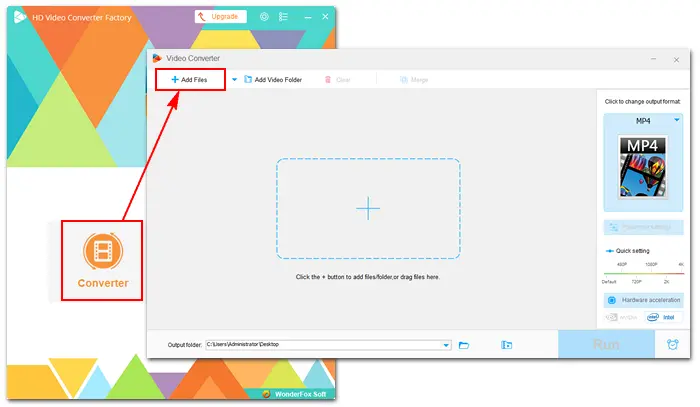This screenshot has height=407, width=700.
Task: Open the list menu icon in the main window title bar
Action: (283, 17)
